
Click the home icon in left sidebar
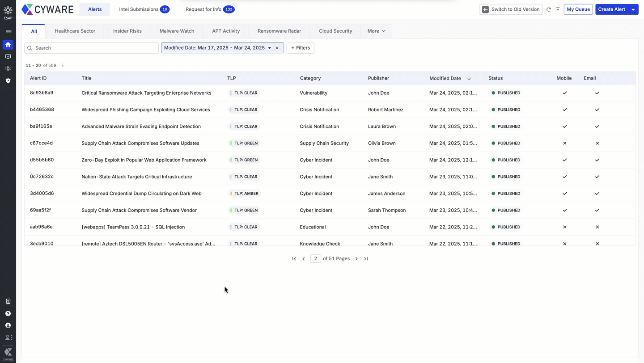coord(8,45)
